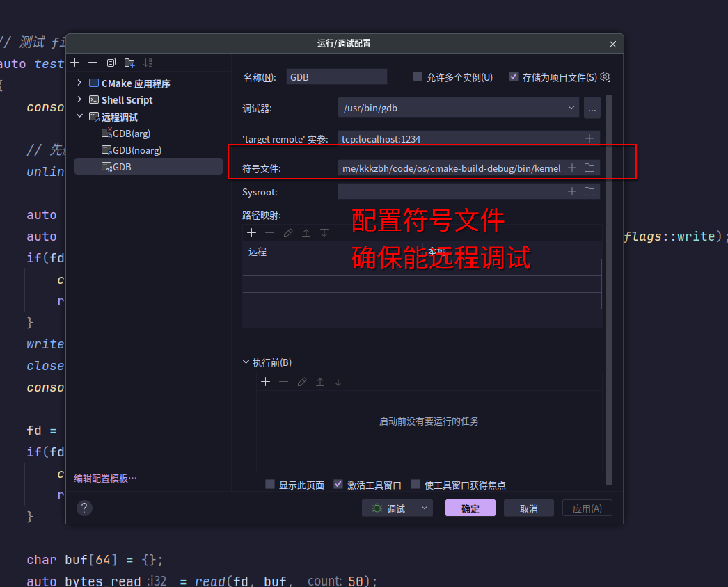Sort configurations alphabetically

148,62
